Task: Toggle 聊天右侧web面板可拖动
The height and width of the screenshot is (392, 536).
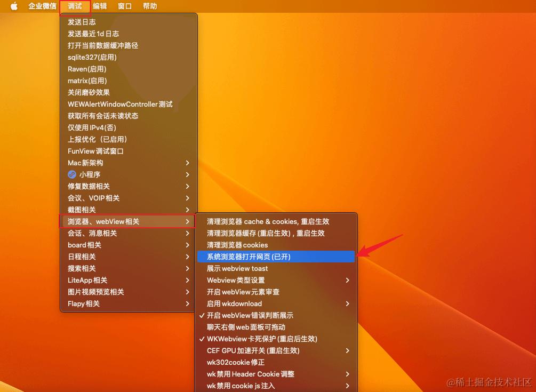Action: (276, 327)
